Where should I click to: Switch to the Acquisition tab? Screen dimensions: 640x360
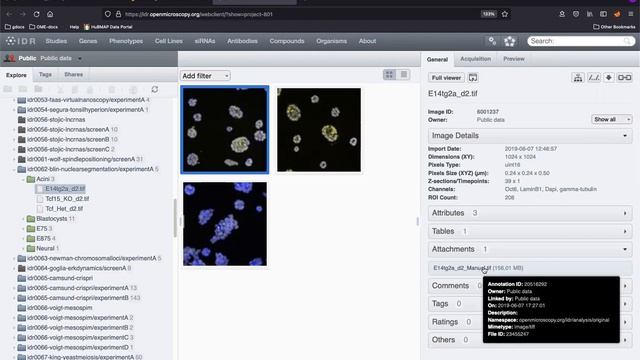click(476, 59)
